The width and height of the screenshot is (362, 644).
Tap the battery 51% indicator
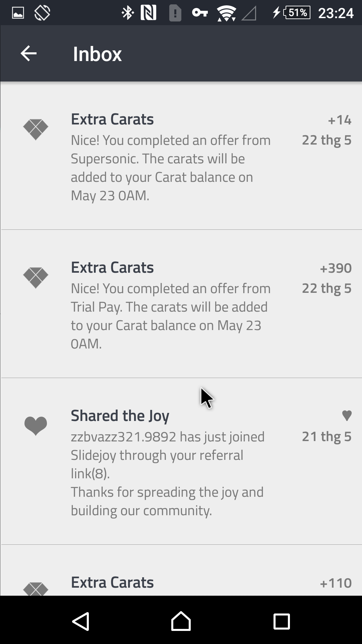(x=297, y=13)
